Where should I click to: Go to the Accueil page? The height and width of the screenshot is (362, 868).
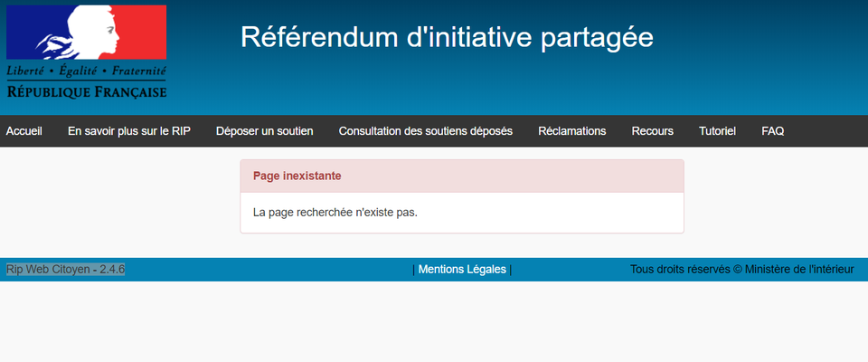tap(24, 131)
